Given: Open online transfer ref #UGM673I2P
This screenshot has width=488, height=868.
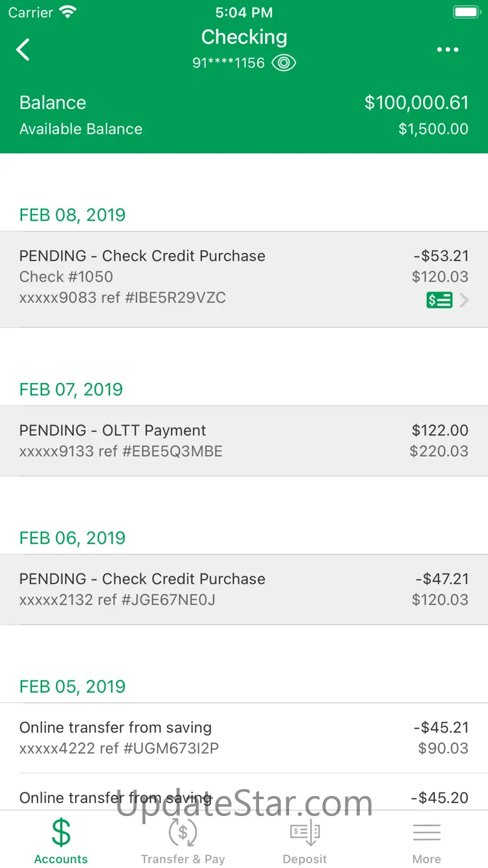Looking at the screenshot, I should tap(244, 738).
